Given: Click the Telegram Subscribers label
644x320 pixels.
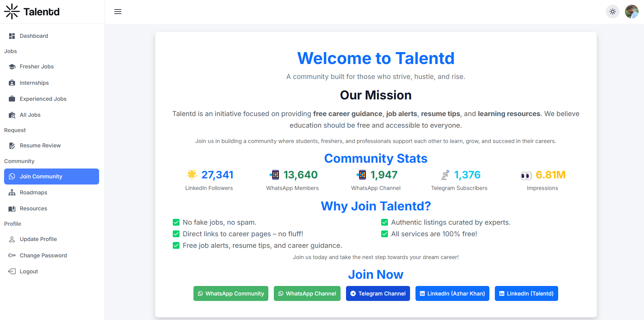Looking at the screenshot, I should (x=459, y=188).
